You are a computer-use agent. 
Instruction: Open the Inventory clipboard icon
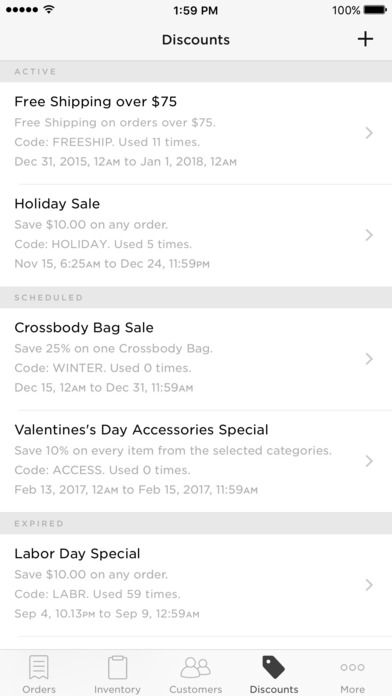tap(117, 668)
